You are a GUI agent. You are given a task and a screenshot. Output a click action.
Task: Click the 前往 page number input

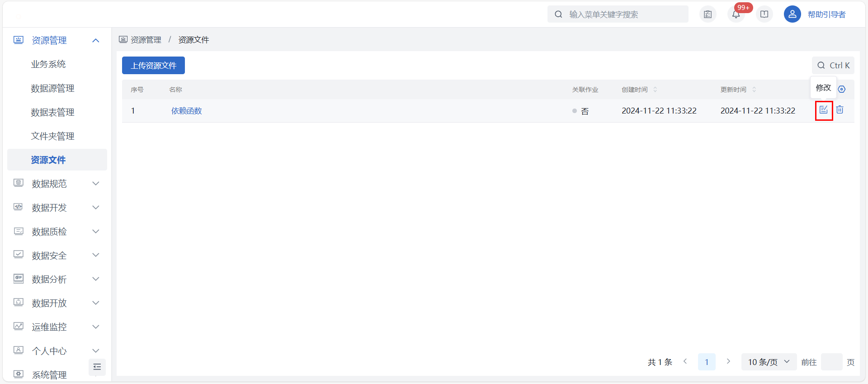(831, 362)
